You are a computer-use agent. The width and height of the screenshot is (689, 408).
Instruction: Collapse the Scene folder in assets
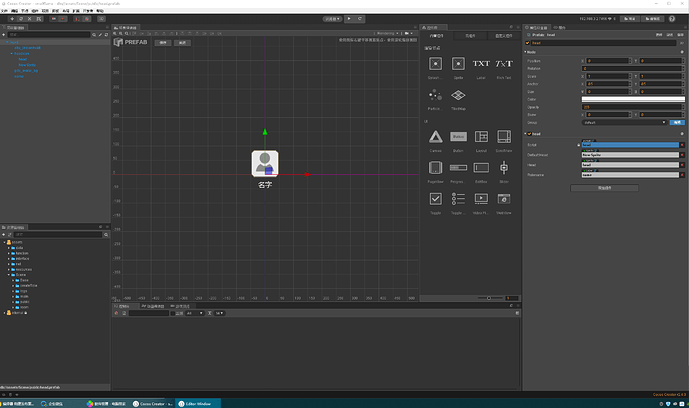coord(9,275)
